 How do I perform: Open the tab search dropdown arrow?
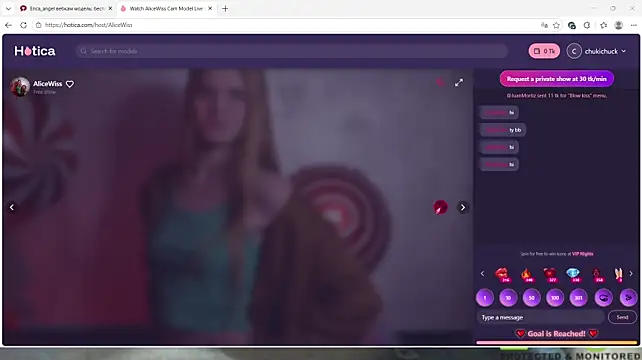8,8
